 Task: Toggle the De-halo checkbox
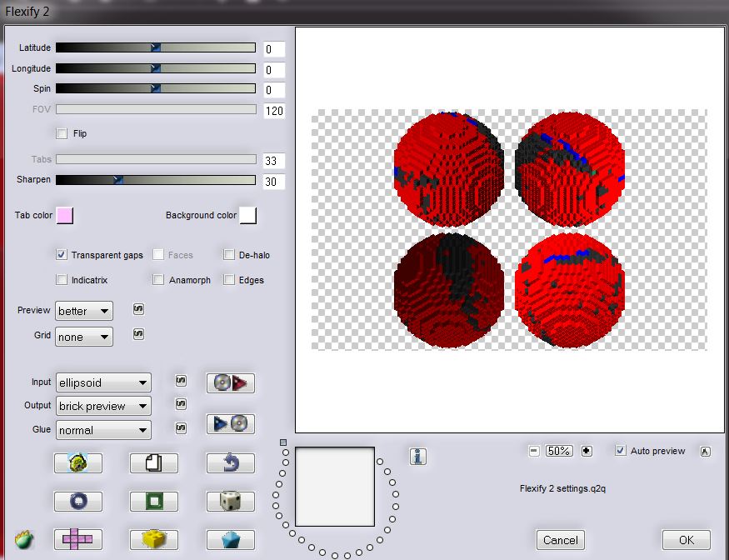tap(229, 254)
